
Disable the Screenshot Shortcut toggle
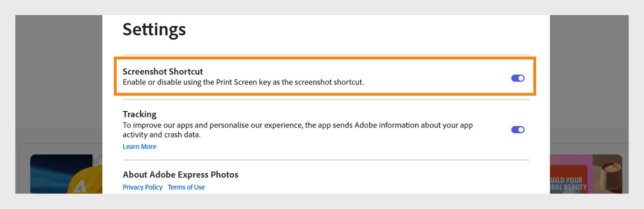coord(518,78)
